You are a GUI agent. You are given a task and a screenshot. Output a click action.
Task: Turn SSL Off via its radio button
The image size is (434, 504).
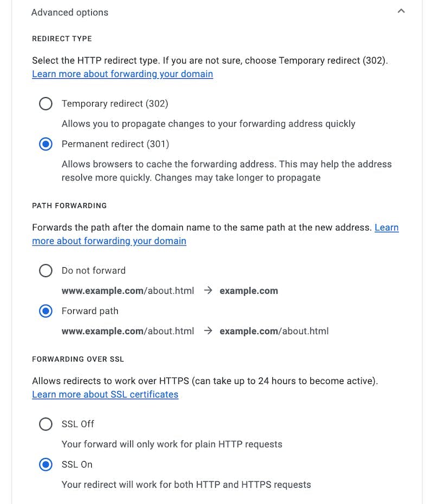(x=46, y=424)
